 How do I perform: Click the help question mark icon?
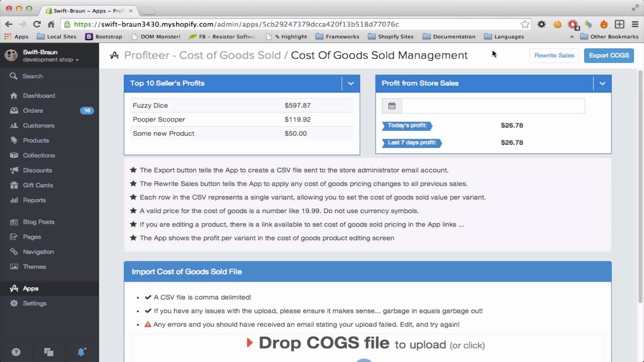pyautogui.click(x=16, y=352)
